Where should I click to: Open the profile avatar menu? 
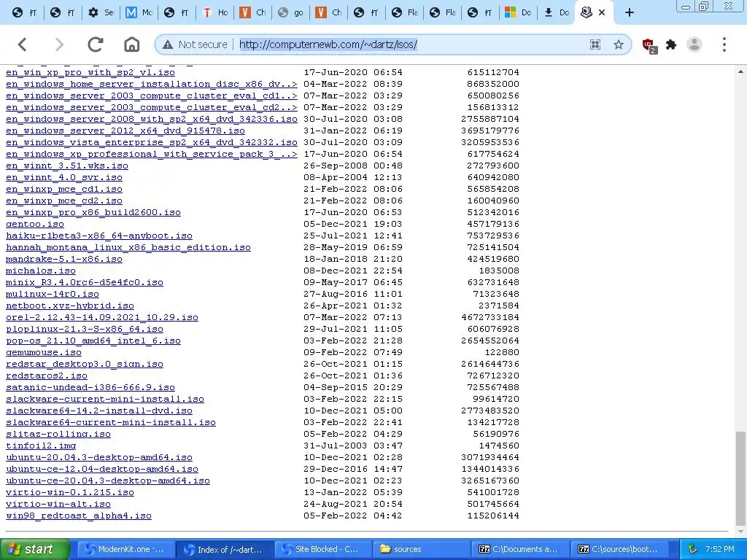pos(694,44)
